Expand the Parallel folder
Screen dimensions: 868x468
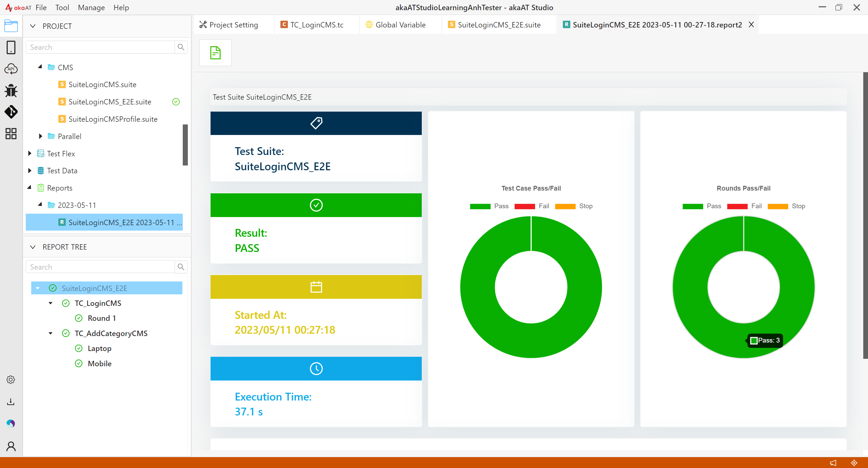(x=40, y=136)
